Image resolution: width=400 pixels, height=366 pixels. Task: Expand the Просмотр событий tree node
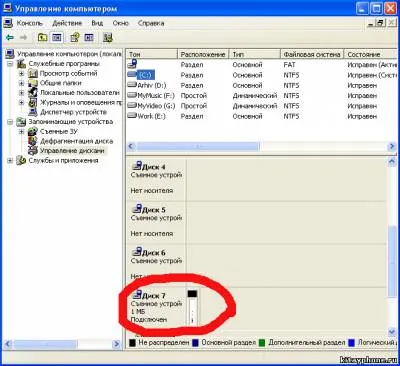tap(22, 73)
